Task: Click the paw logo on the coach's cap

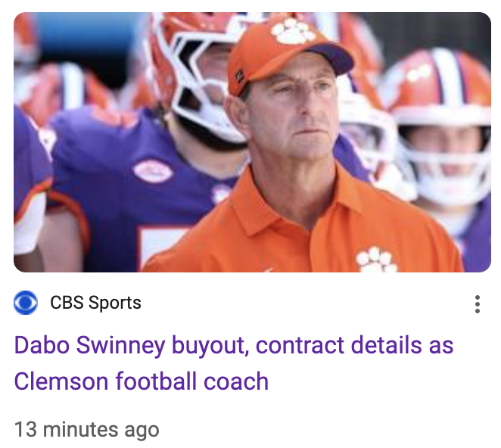Action: tap(292, 32)
